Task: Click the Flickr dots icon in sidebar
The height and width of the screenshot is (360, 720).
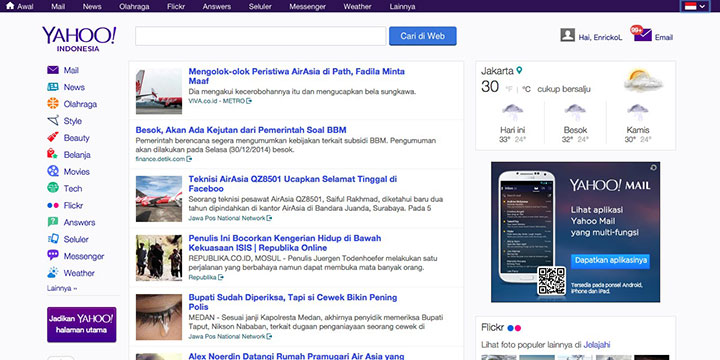Action: (53, 205)
